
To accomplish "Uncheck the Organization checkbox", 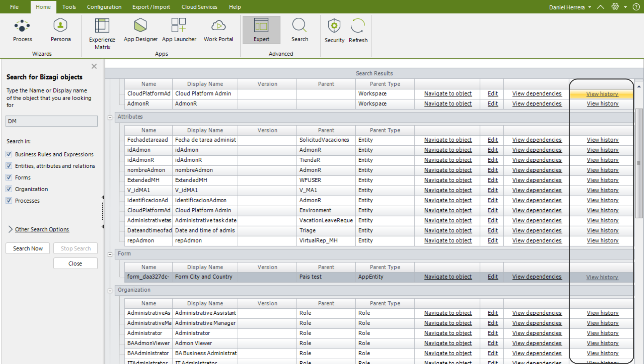I will pyautogui.click(x=9, y=189).
